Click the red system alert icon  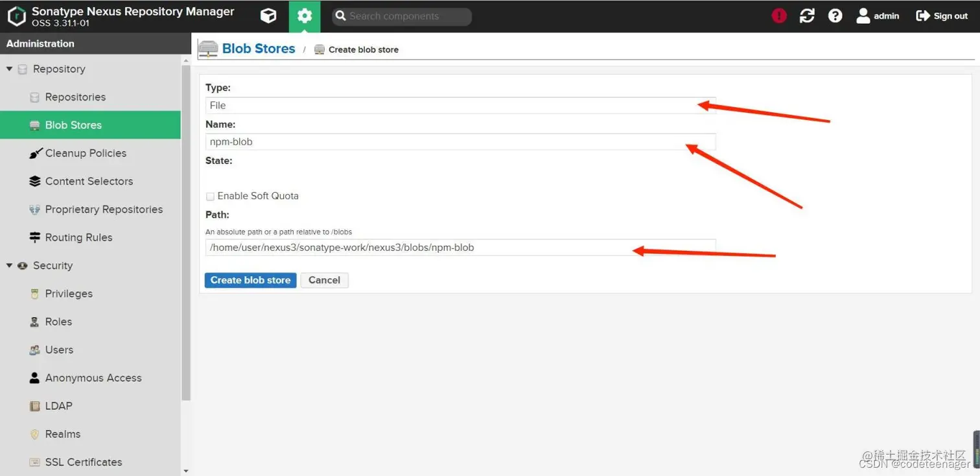[779, 16]
